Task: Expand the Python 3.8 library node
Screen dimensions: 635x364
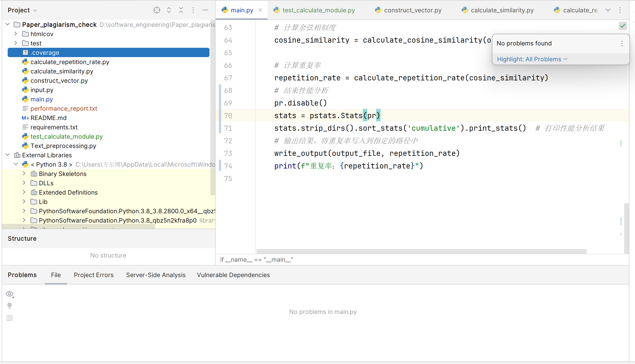Action: click(16, 164)
